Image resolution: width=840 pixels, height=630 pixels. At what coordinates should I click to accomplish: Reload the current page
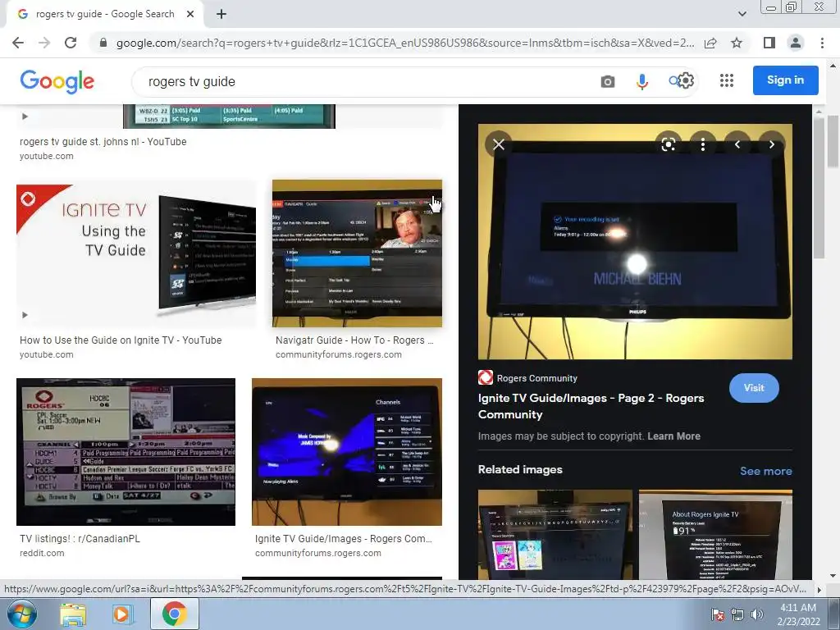coord(71,43)
